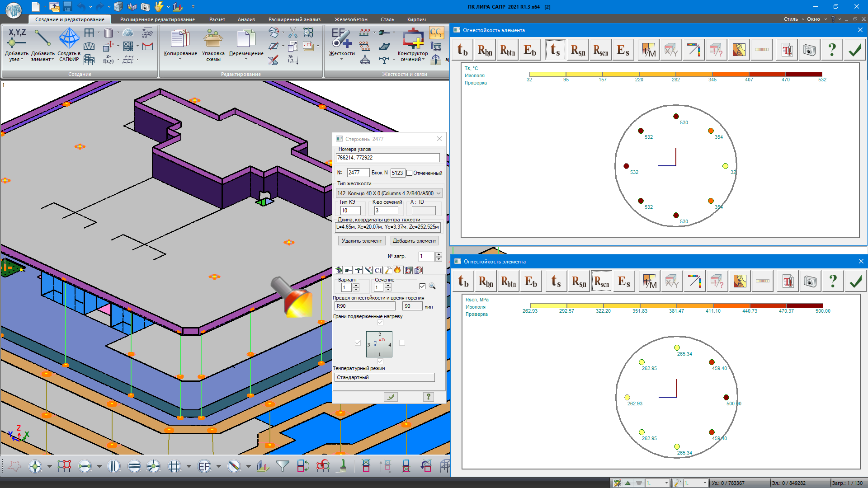Expand the 'Тип жесткости' dropdown
The width and height of the screenshot is (868, 488).
(x=438, y=193)
